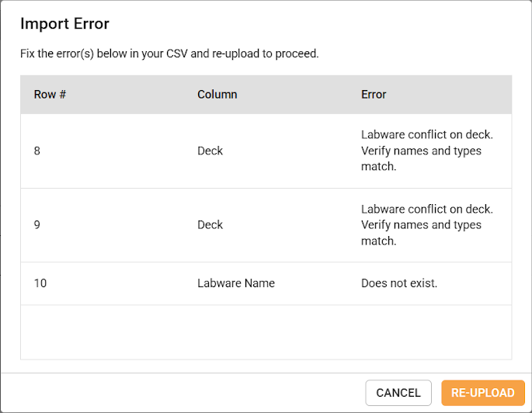Click row number 8 cell

point(37,151)
